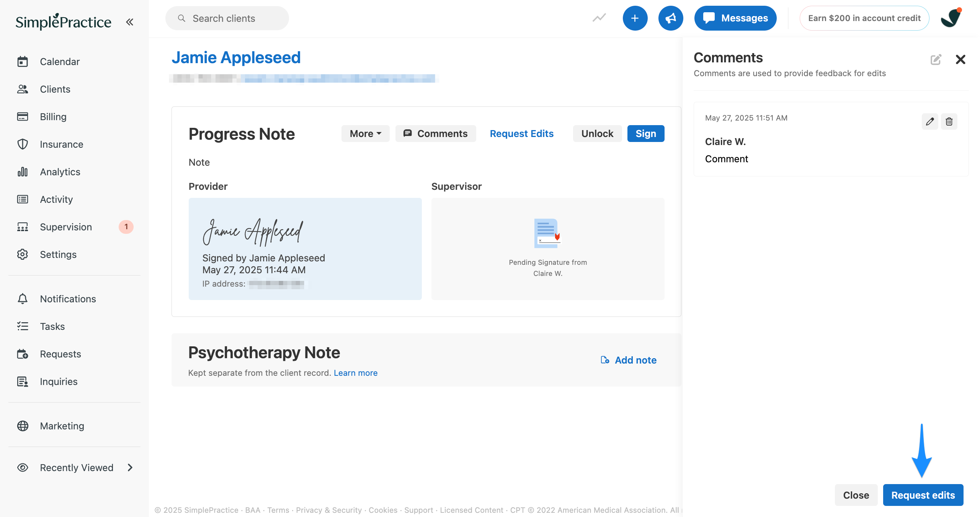Click the magnifying glass search icon
The width and height of the screenshot is (980, 517).
tap(182, 18)
